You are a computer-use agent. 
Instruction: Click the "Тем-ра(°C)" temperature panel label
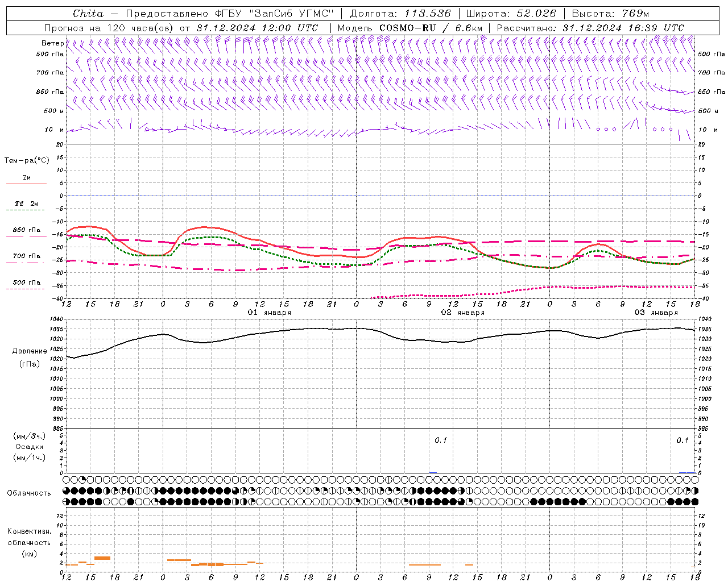point(27,161)
